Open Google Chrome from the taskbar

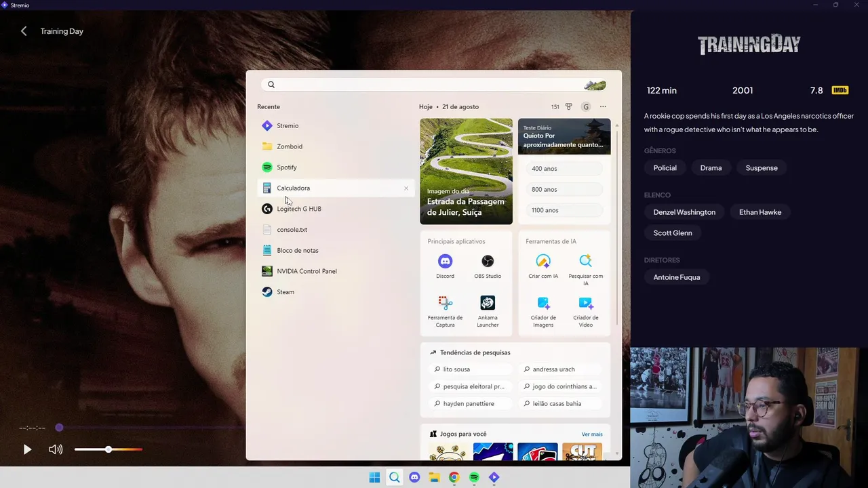(454, 477)
